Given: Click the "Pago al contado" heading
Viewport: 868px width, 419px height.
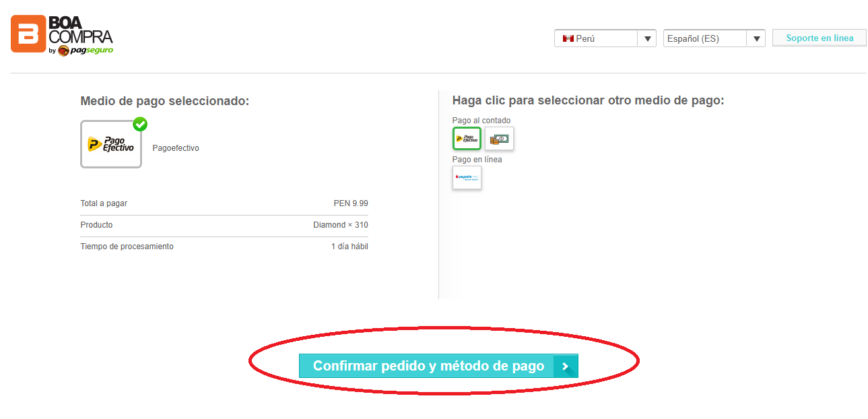Looking at the screenshot, I should click(481, 121).
